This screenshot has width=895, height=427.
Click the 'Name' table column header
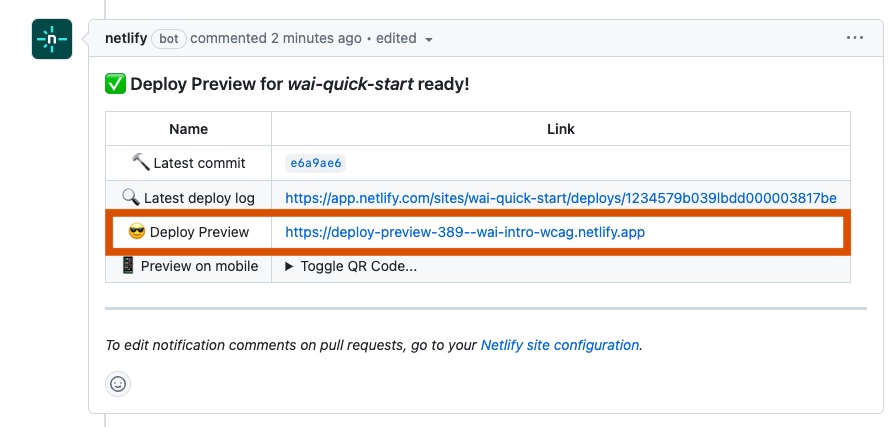click(x=188, y=129)
